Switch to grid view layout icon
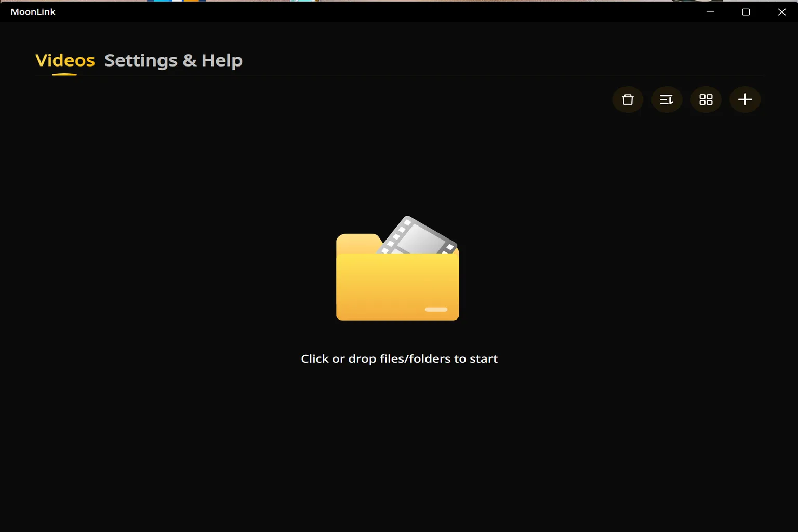The image size is (798, 532). [706, 99]
